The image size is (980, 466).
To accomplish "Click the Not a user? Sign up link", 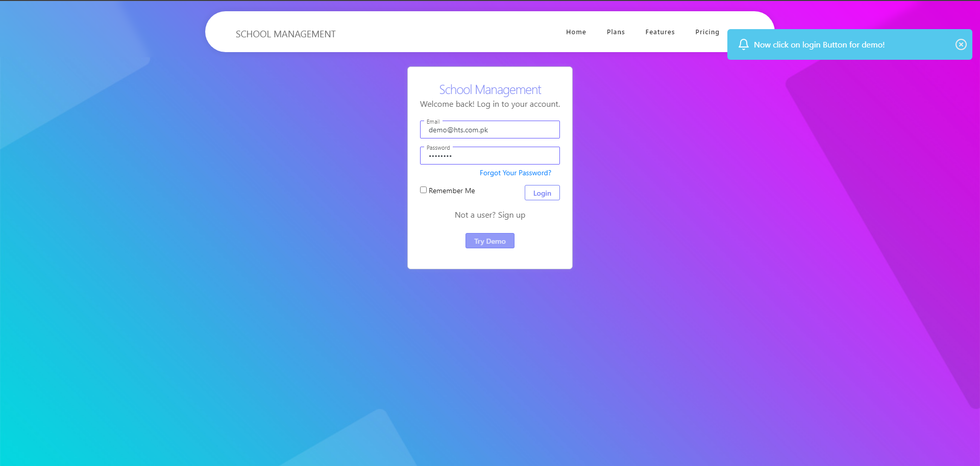I will 490,215.
